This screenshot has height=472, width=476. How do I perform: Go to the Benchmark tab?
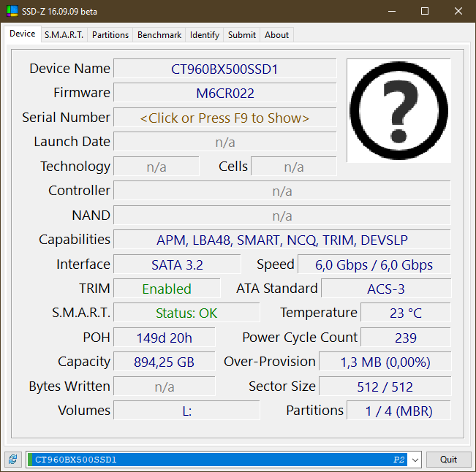[159, 34]
